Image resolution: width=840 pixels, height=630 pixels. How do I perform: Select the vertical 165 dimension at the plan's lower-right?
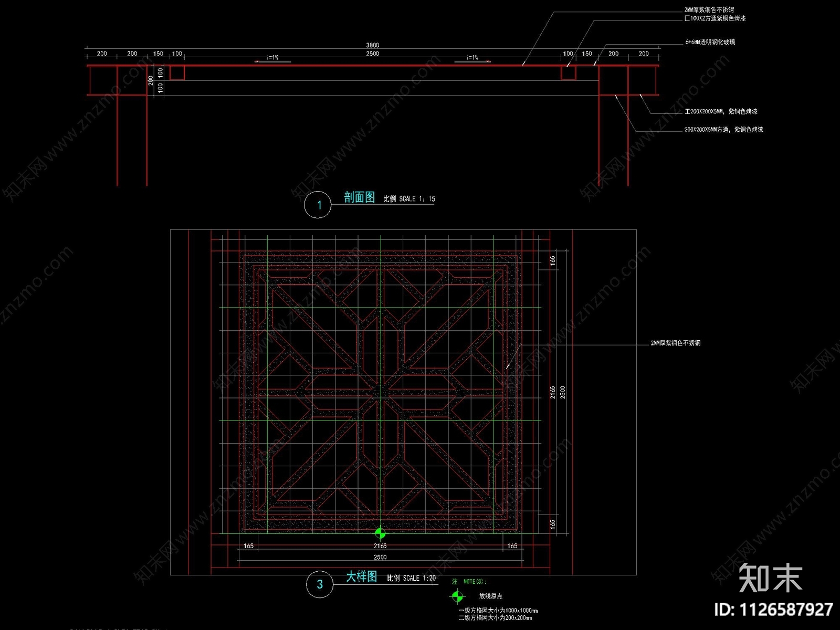point(553,524)
